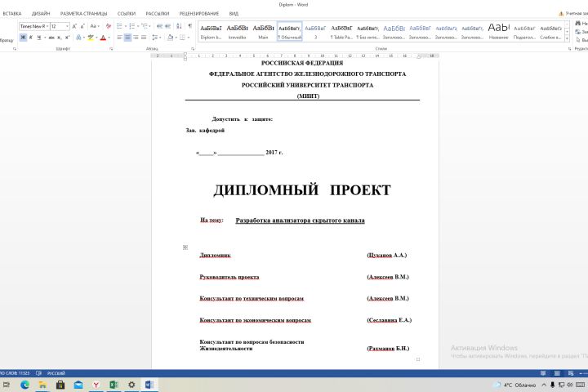Screen dimensions: 588x392
Task: Apply text effects (outlined A)
Action: (78, 37)
